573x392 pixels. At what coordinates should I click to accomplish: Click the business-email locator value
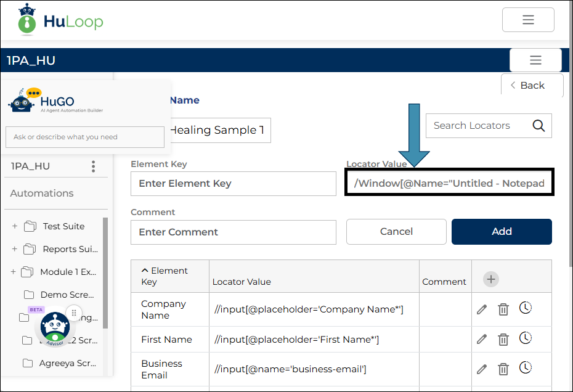pos(290,369)
